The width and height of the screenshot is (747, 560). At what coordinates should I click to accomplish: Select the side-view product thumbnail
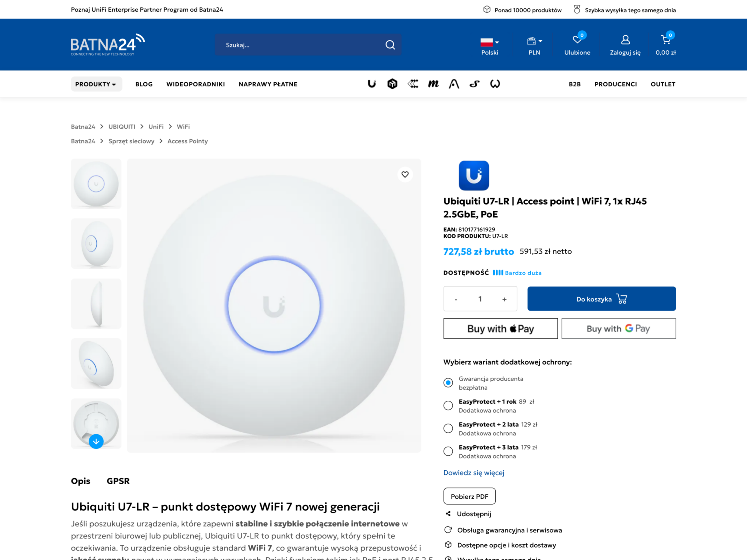coord(96,304)
